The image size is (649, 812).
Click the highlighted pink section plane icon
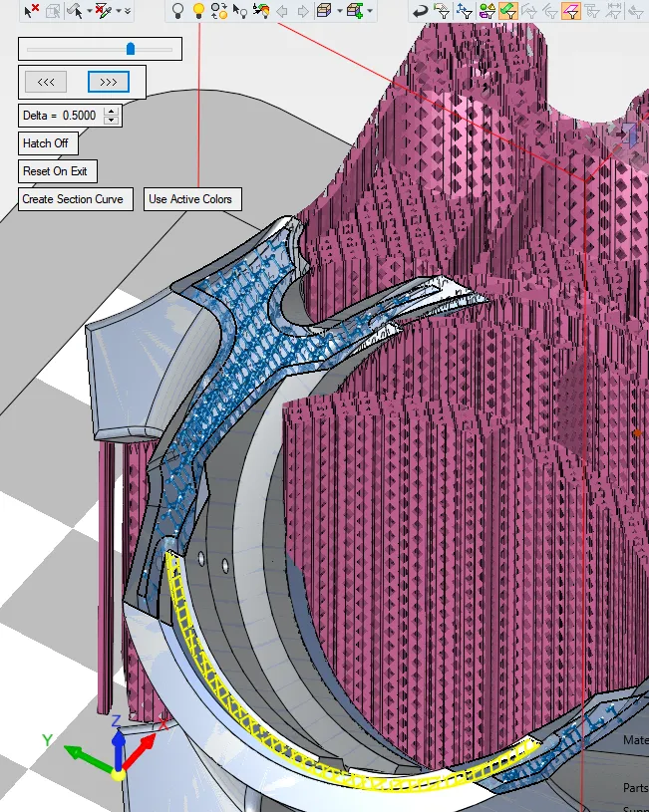point(570,11)
